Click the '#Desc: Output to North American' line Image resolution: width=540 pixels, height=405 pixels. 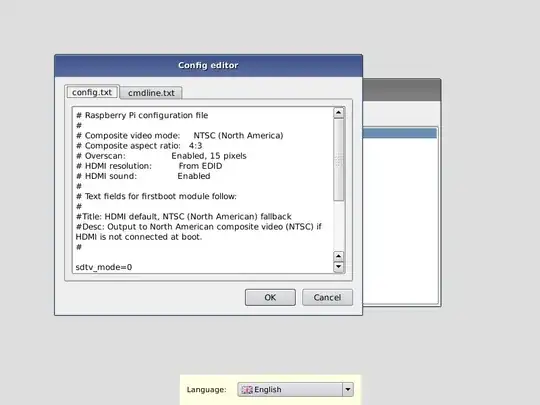pos(198,227)
